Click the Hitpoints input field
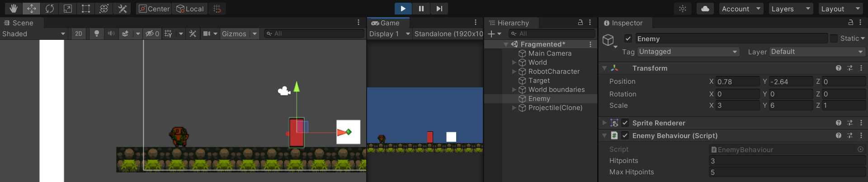868x182 pixels. click(x=787, y=161)
